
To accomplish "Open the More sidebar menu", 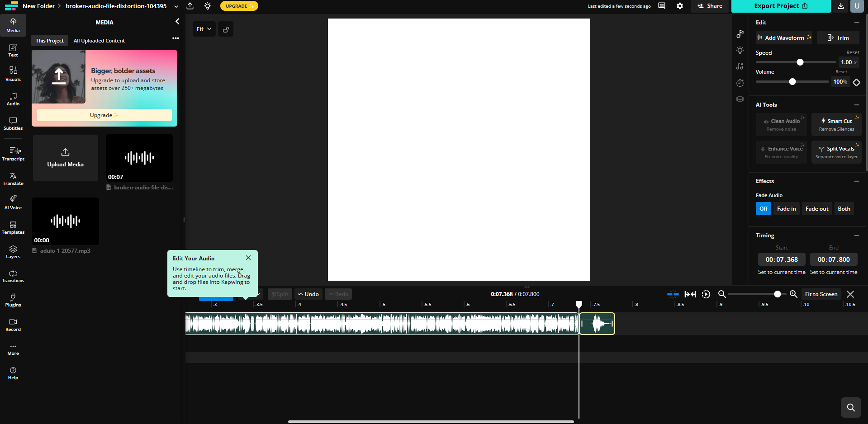I will (13, 349).
